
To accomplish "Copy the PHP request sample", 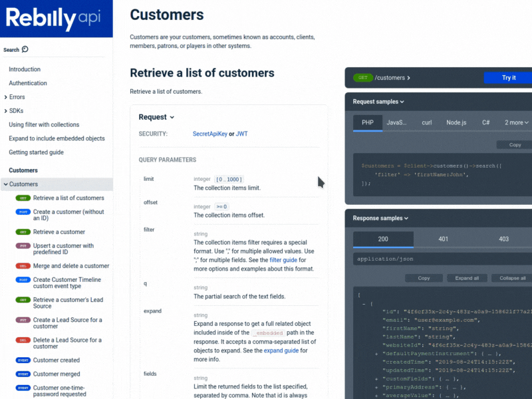I will click(514, 145).
